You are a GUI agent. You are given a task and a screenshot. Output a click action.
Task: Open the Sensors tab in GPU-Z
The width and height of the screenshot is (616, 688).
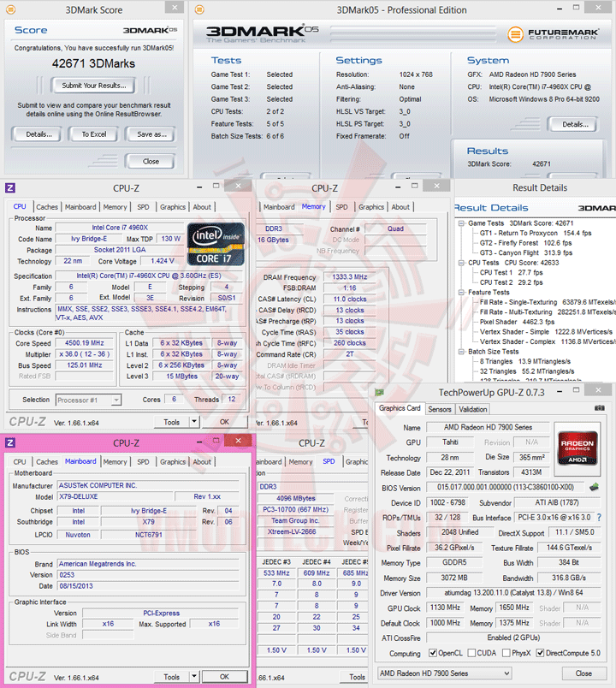pyautogui.click(x=439, y=409)
